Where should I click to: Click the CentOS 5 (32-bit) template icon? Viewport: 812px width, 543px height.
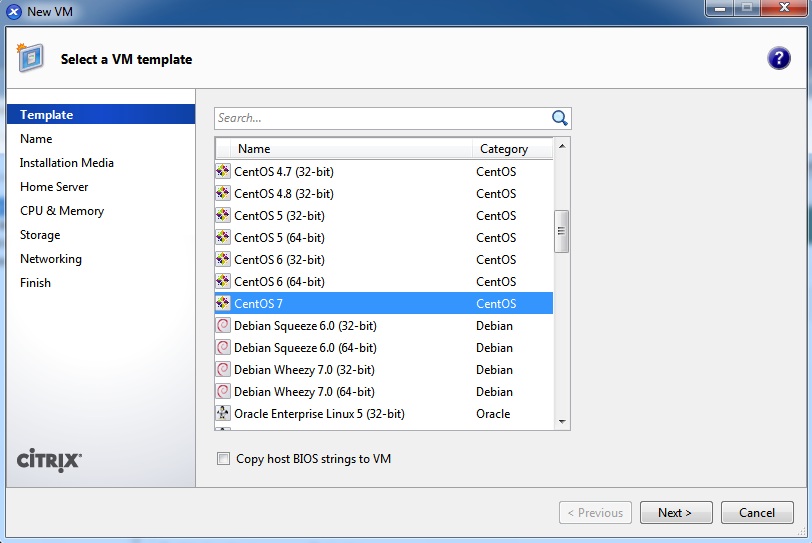223,215
